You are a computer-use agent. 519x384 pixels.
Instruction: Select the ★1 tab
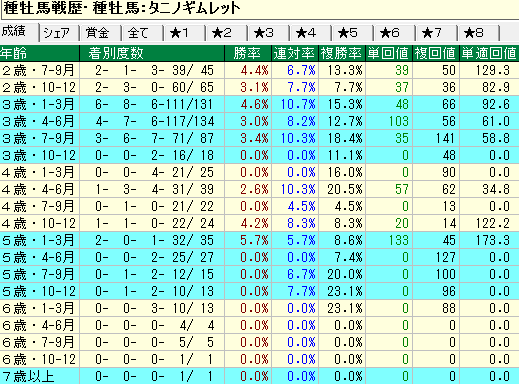[185, 33]
